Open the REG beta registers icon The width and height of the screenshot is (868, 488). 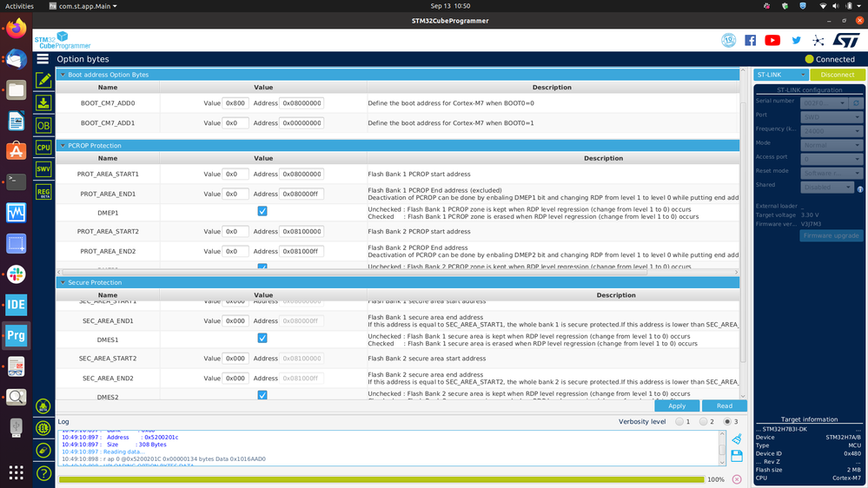click(x=43, y=192)
